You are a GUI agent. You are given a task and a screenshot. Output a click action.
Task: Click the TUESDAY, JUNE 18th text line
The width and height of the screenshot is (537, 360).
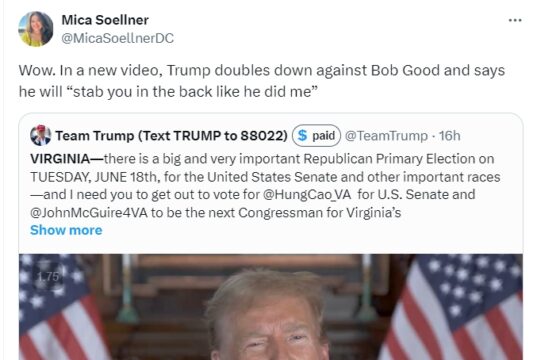pyautogui.click(x=265, y=177)
